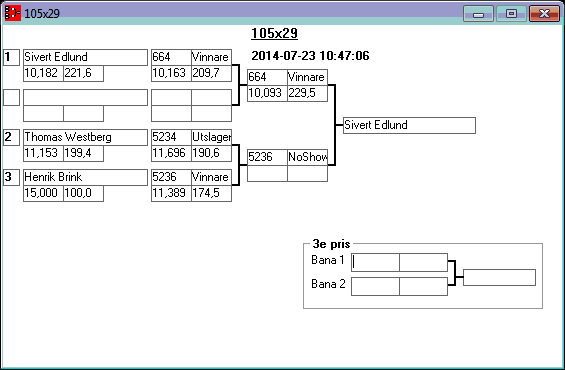The width and height of the screenshot is (565, 370).
Task: Select the 3e pris winner result field
Action: click(499, 277)
